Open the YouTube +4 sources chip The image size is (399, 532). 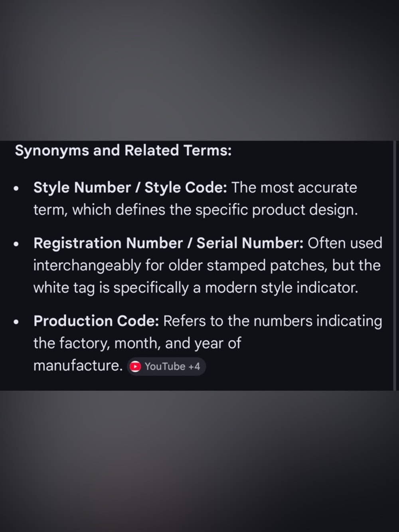[x=166, y=366]
